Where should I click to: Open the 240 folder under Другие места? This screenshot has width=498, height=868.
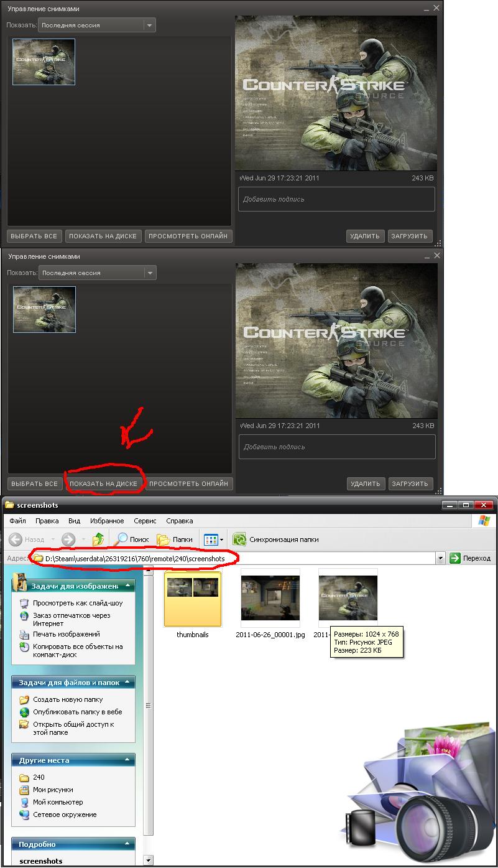point(39,777)
